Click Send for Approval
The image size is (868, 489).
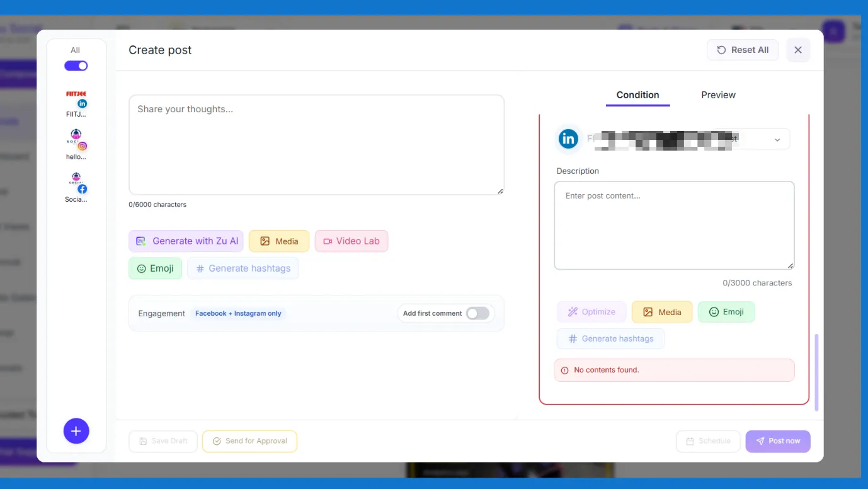249,441
